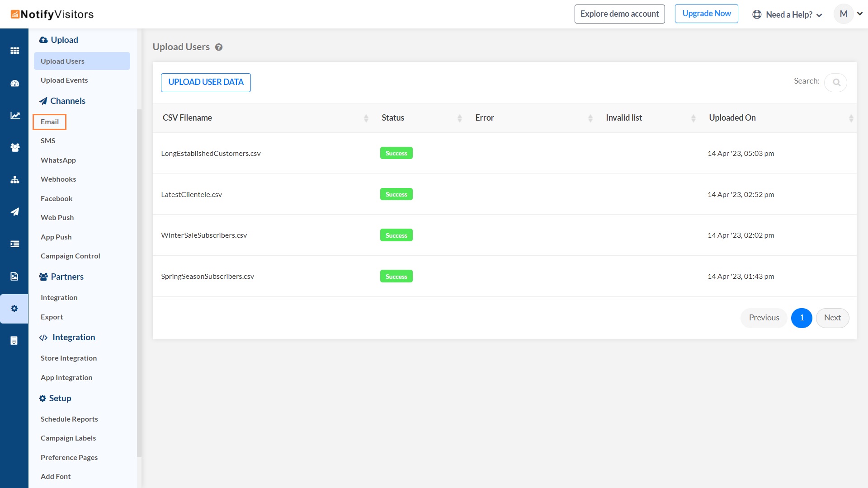The image size is (868, 488).
Task: Open Facebook channel settings
Action: 57,199
